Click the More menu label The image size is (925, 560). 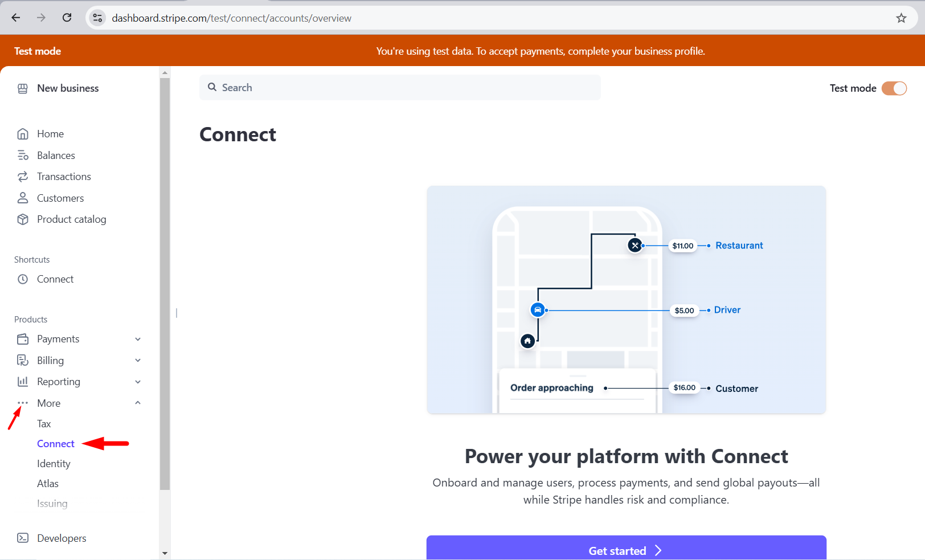(x=48, y=403)
